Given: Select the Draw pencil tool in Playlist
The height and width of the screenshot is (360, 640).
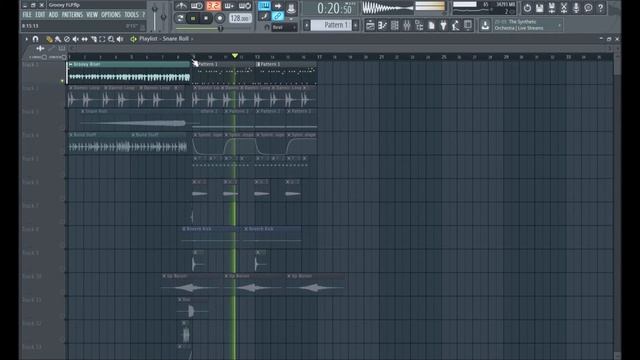Looking at the screenshot, I should point(49,39).
